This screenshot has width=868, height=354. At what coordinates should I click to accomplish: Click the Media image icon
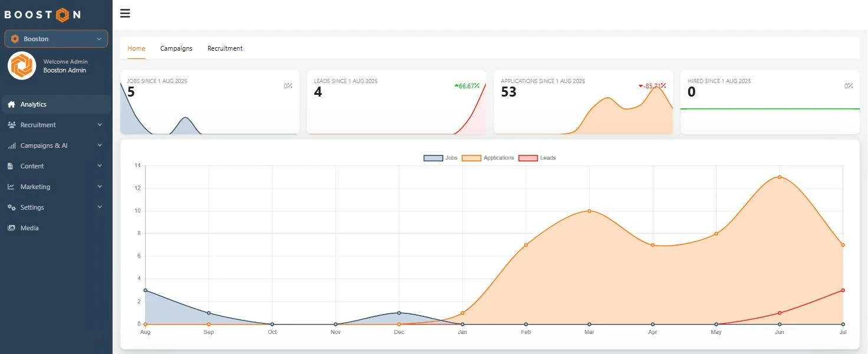click(x=11, y=228)
